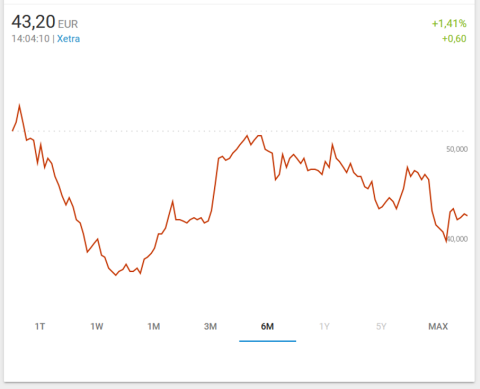Switch chart to 1W range
This screenshot has height=389, width=480.
pyautogui.click(x=97, y=326)
